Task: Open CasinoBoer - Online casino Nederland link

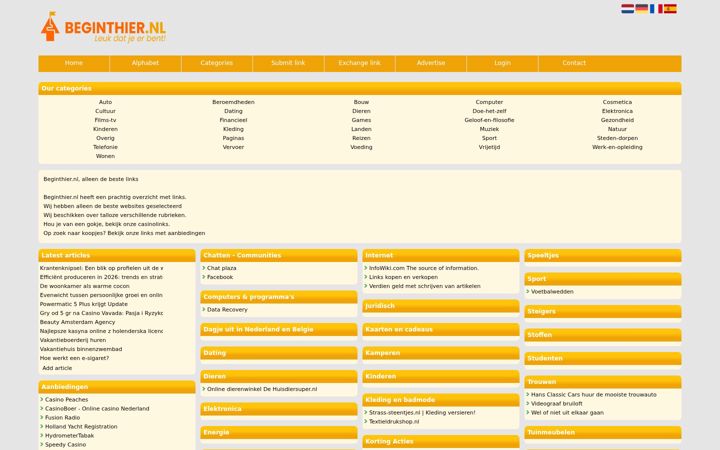Action: coord(97,409)
